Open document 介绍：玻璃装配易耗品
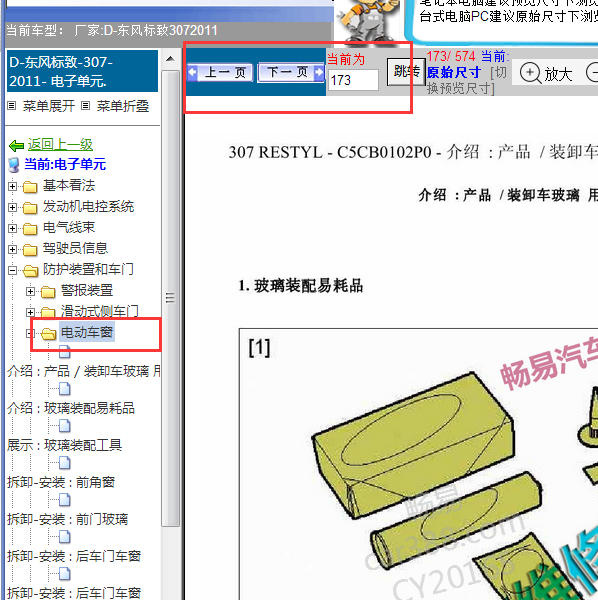The image size is (598, 600). 71,409
